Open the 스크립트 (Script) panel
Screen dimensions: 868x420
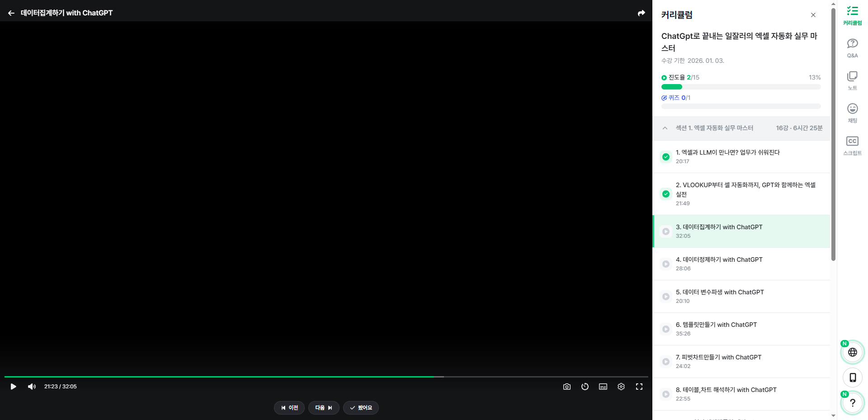pyautogui.click(x=852, y=145)
